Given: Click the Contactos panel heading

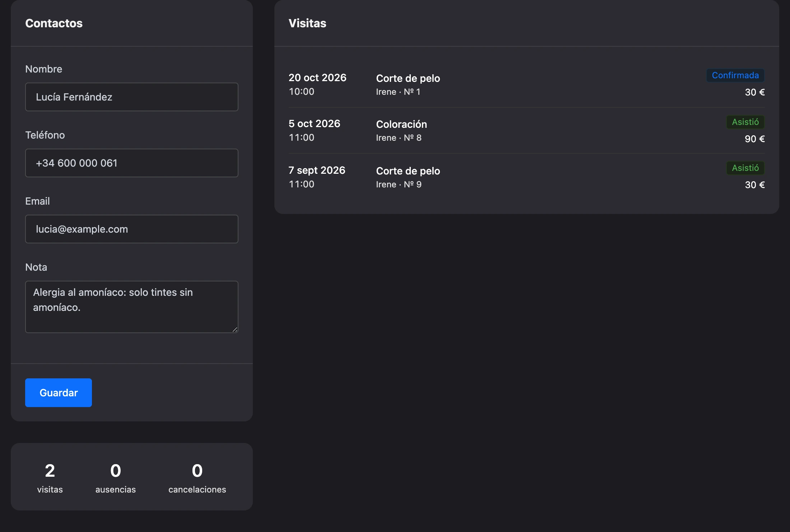Looking at the screenshot, I should coord(54,23).
